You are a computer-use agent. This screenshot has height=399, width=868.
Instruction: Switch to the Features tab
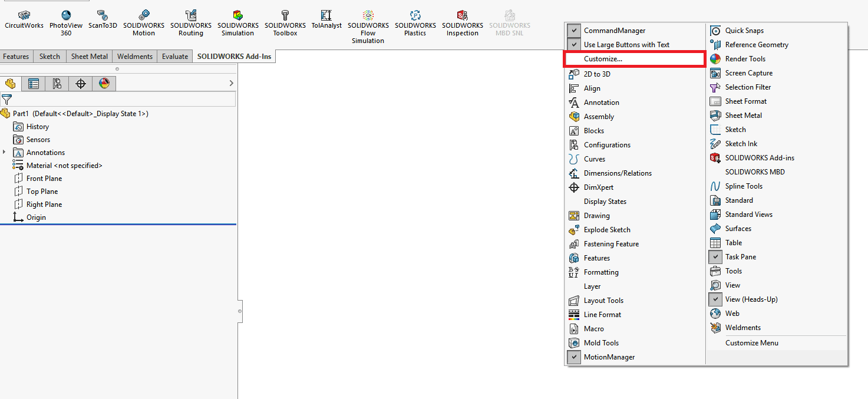(16, 57)
